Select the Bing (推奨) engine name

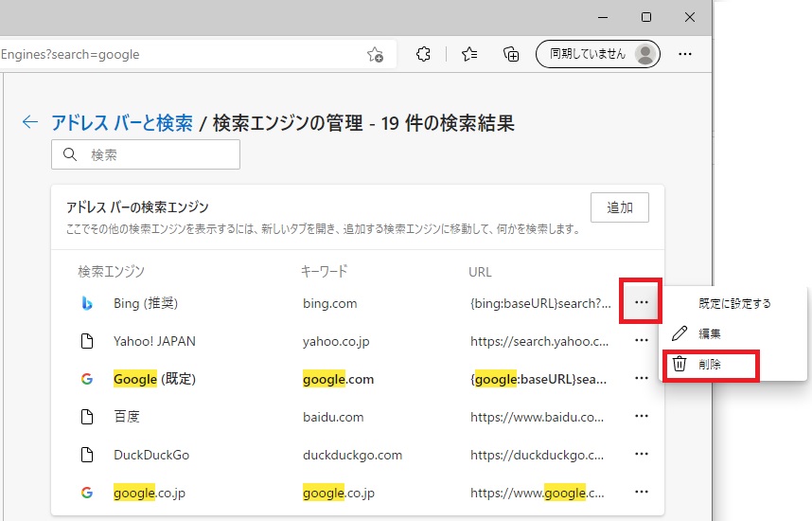[146, 303]
